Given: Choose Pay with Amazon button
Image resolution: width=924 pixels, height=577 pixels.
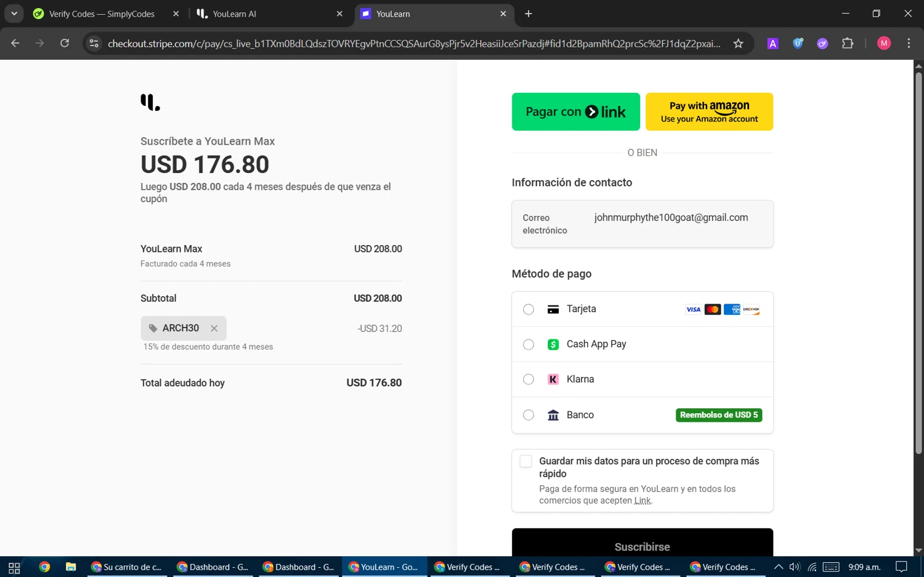Looking at the screenshot, I should tap(709, 111).
